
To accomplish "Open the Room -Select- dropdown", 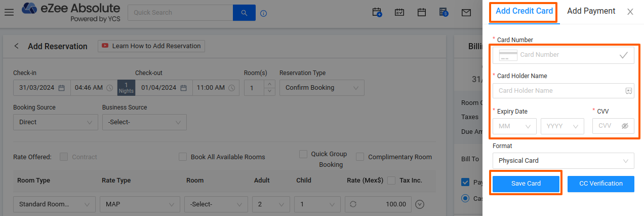I will [x=216, y=204].
